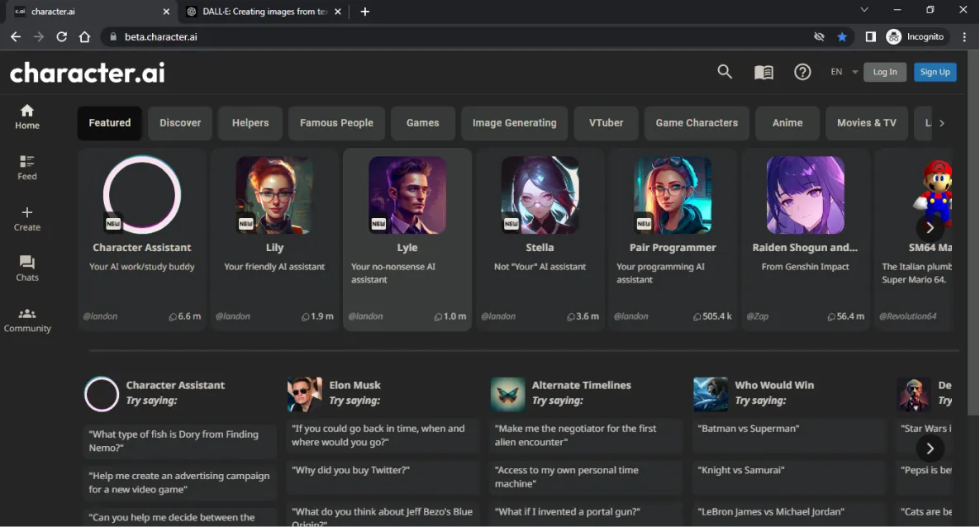980x527 pixels.
Task: Switch to the Discover tab
Action: coord(180,123)
